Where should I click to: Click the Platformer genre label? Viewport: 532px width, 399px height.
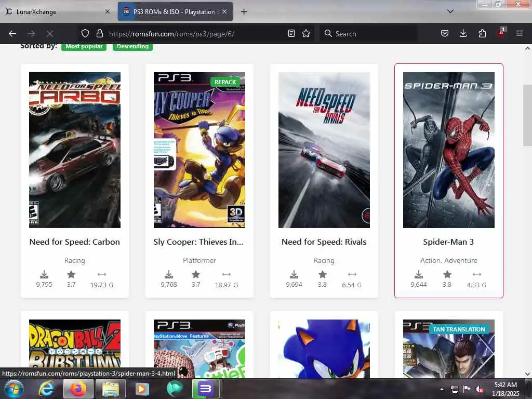(x=199, y=261)
